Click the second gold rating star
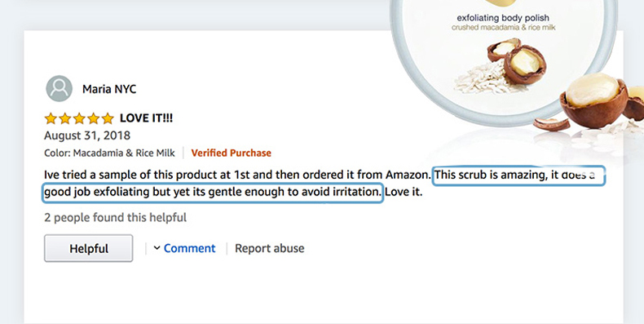Screen dimensions: 644x324 [65, 118]
